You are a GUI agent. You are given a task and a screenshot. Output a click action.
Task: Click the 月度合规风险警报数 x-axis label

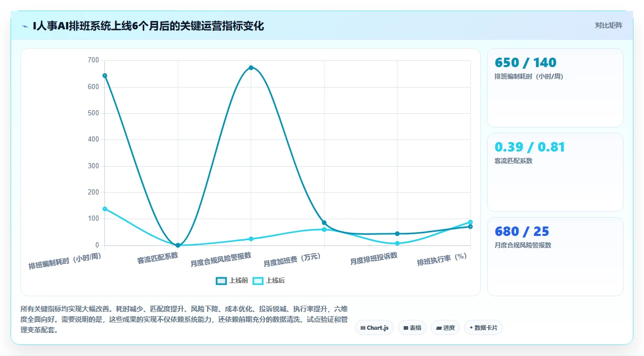click(221, 260)
